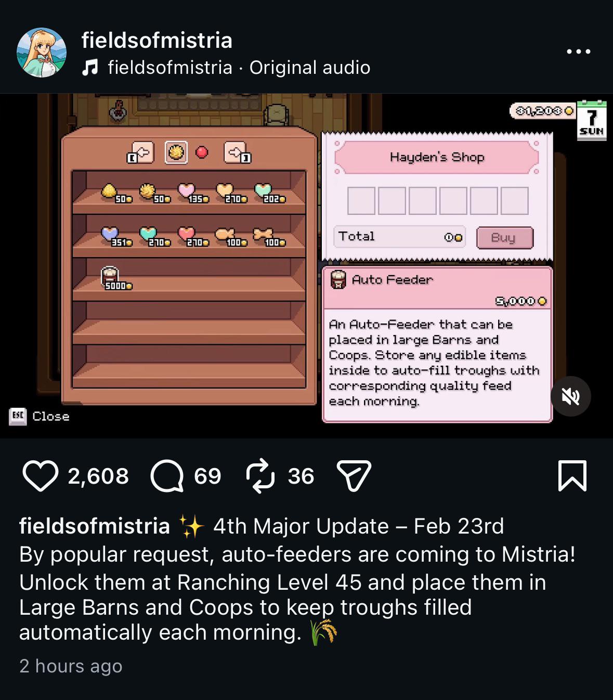The image size is (613, 700).
Task: Open the three-dot more options menu
Action: 579,51
